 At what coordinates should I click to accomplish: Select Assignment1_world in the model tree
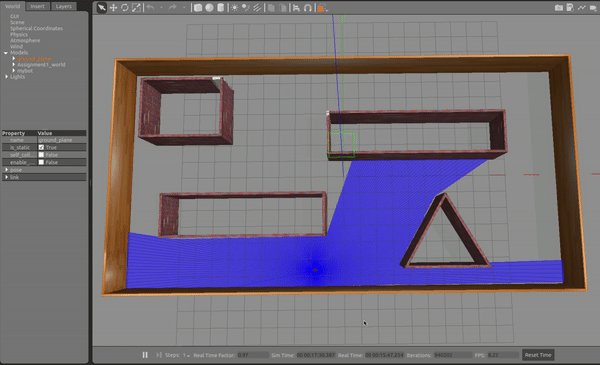coord(41,65)
